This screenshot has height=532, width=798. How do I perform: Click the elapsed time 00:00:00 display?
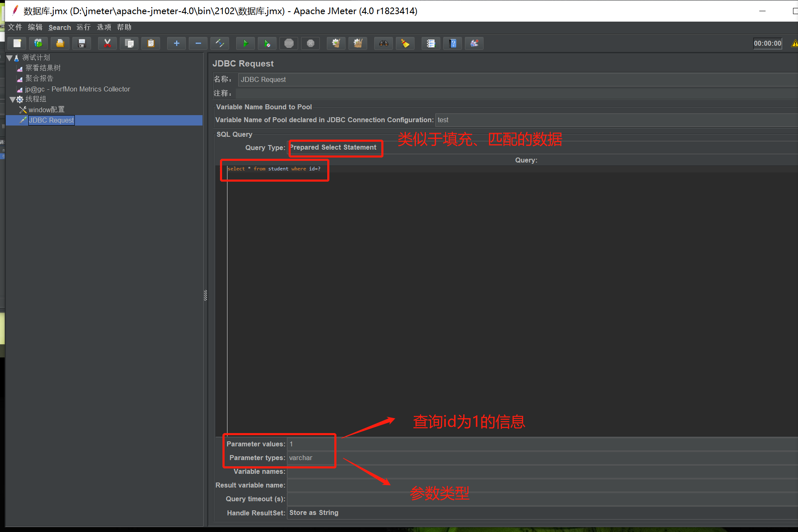tap(768, 43)
